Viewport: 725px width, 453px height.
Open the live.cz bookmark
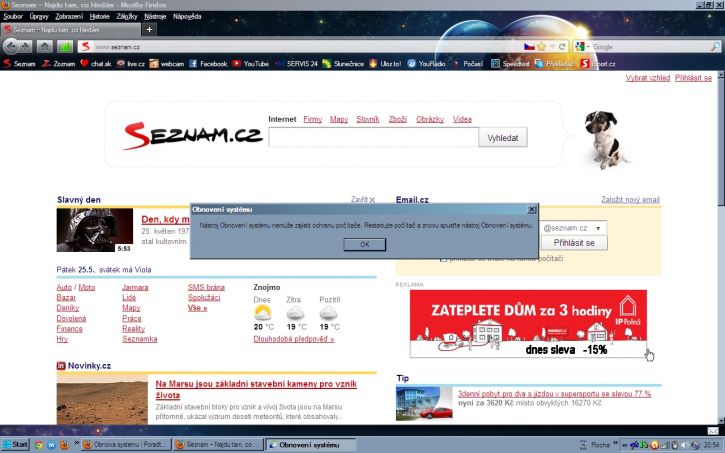pyautogui.click(x=130, y=64)
